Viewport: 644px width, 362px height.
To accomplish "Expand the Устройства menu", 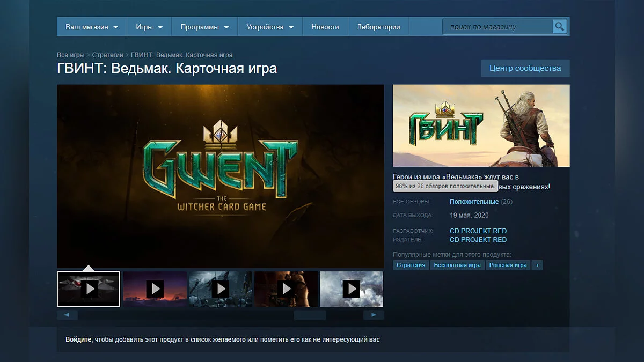I will click(270, 27).
